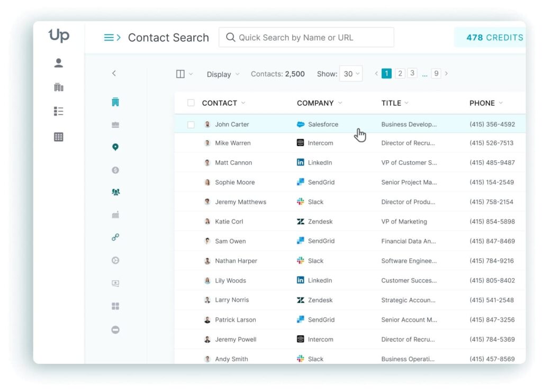Select the location pin filter icon

click(x=115, y=147)
